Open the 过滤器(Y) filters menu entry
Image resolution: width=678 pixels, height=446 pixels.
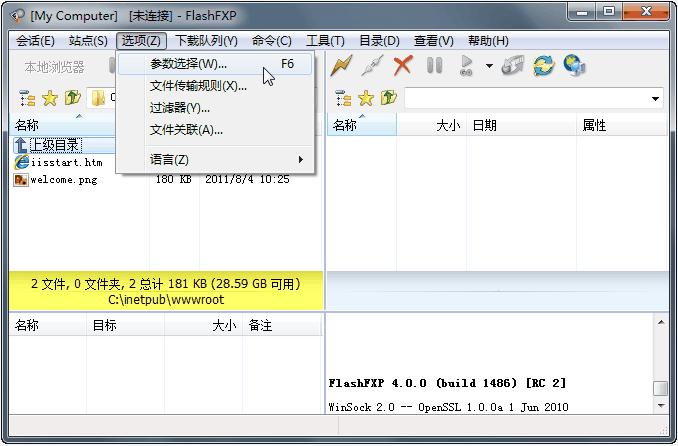pos(180,108)
